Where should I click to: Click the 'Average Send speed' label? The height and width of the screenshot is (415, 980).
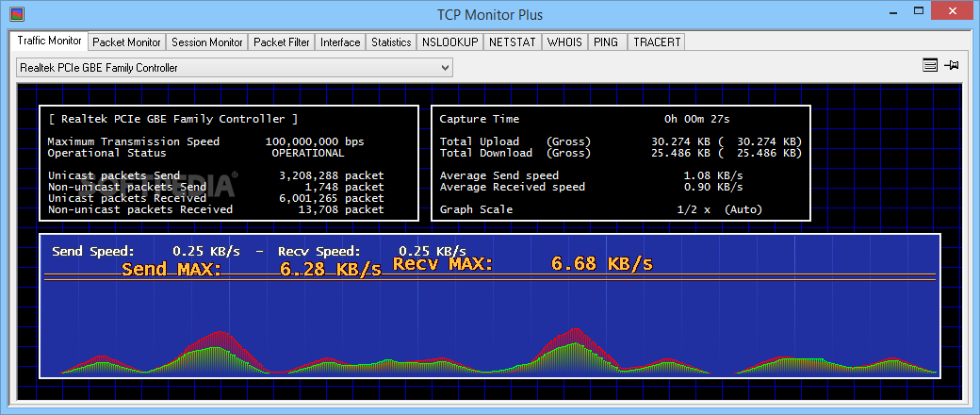click(499, 175)
